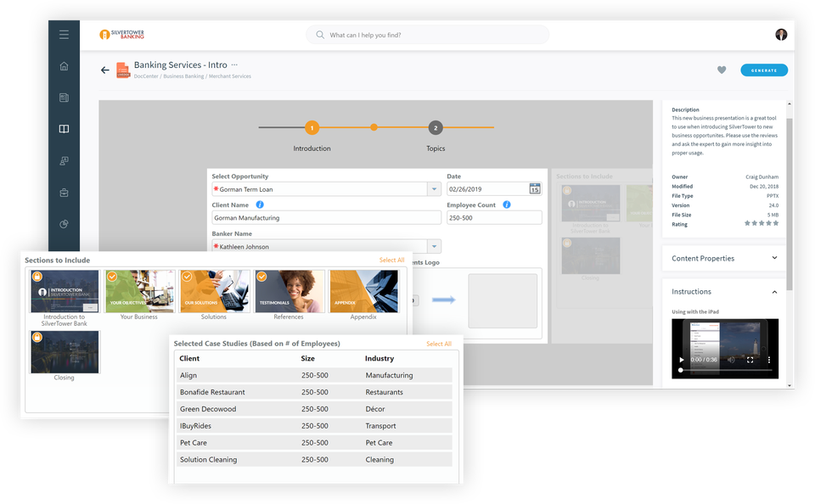The image size is (815, 504).
Task: Go to the Home sidebar icon
Action: [x=64, y=66]
